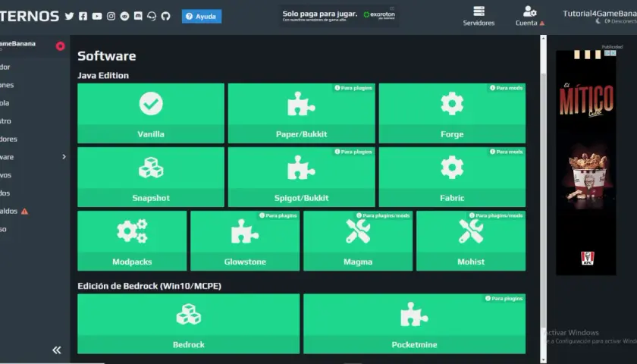Open the Discord social link icon

[x=138, y=16]
